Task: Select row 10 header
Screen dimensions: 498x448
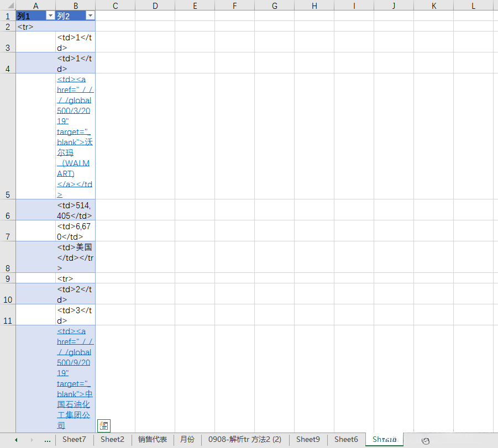Action: [8, 294]
